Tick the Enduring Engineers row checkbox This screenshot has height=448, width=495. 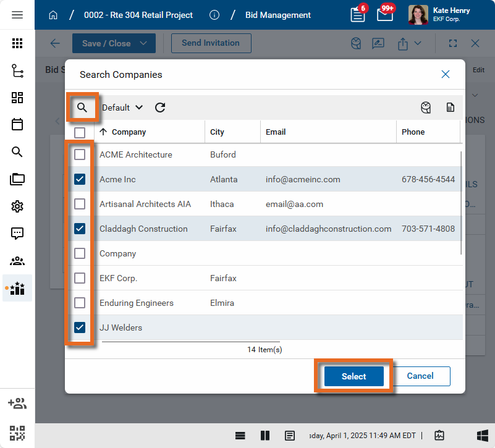pos(80,303)
